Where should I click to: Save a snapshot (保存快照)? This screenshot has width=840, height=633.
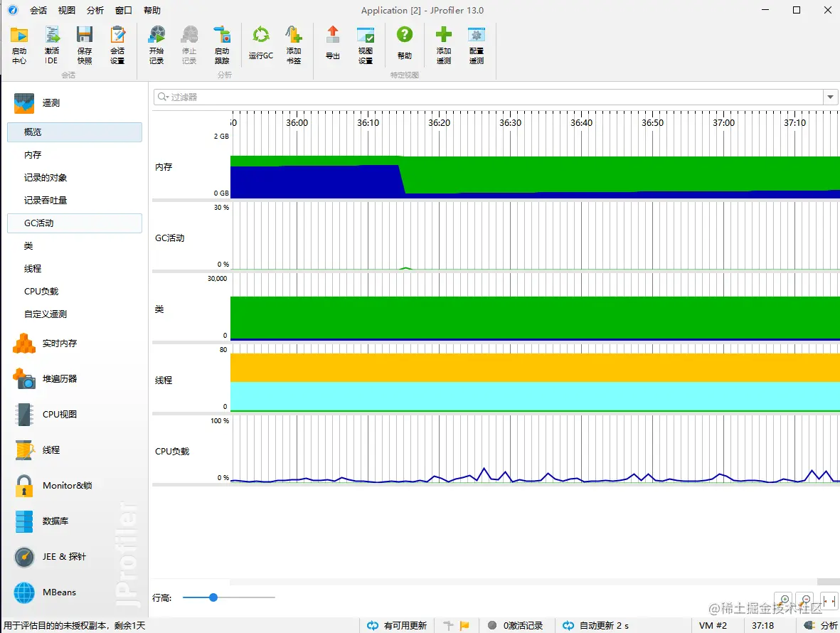[x=85, y=46]
